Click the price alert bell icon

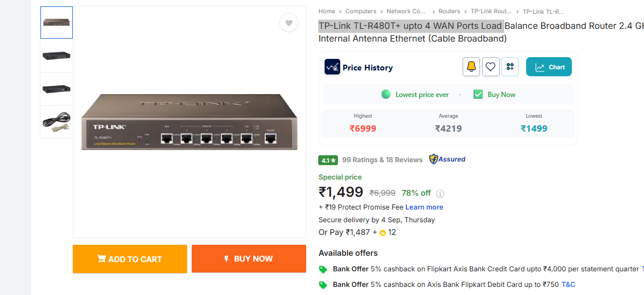pos(471,67)
